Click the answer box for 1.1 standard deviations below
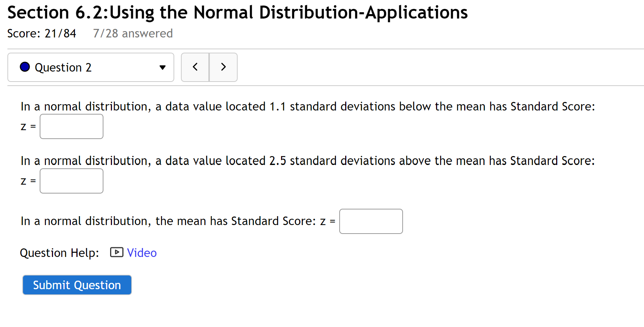Image resolution: width=644 pixels, height=327 pixels. (x=71, y=126)
